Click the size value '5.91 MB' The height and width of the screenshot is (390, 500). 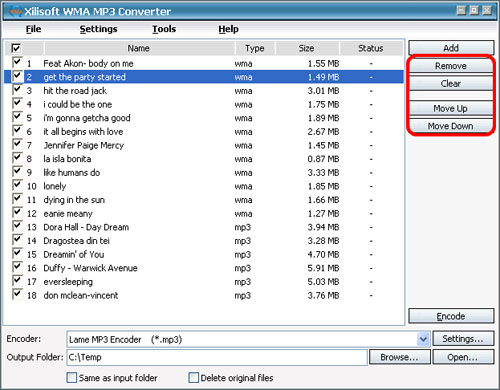pyautogui.click(x=323, y=268)
